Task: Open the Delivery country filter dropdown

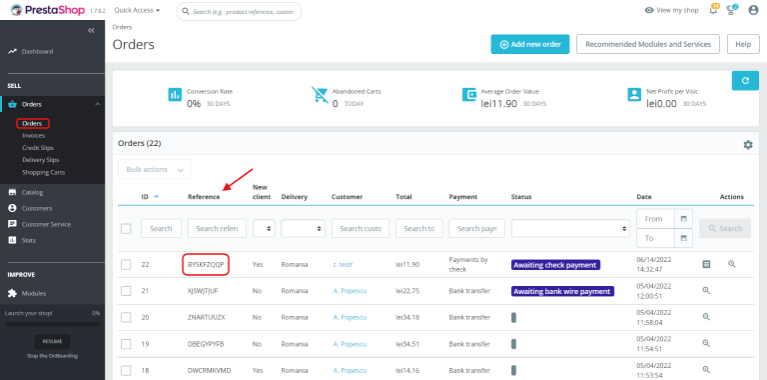Action: [x=303, y=228]
